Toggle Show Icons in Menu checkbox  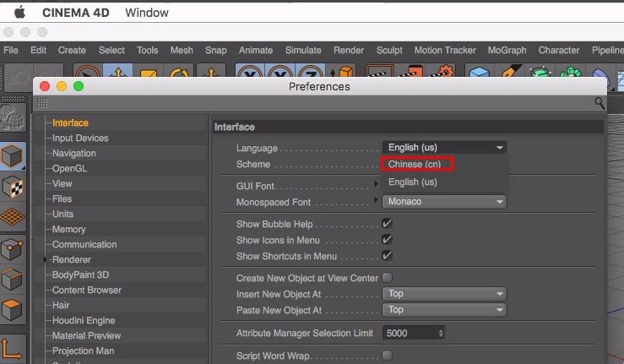click(x=387, y=239)
